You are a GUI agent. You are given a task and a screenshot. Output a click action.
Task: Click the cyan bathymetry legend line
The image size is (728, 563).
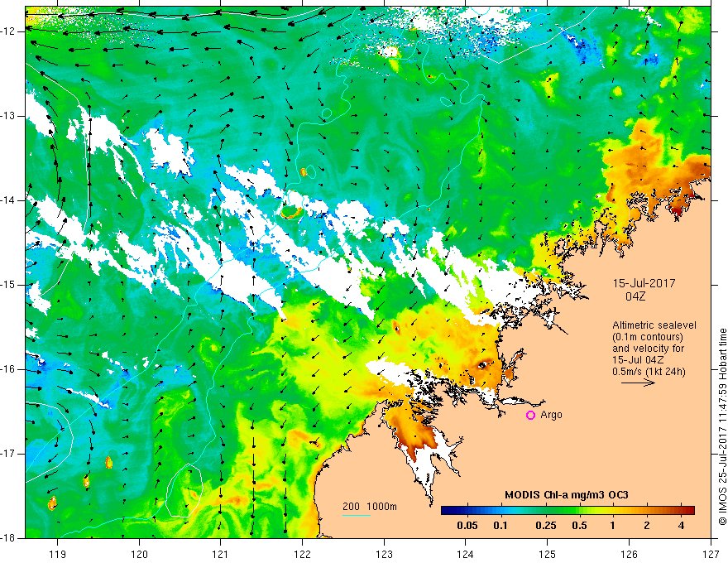coord(357,515)
